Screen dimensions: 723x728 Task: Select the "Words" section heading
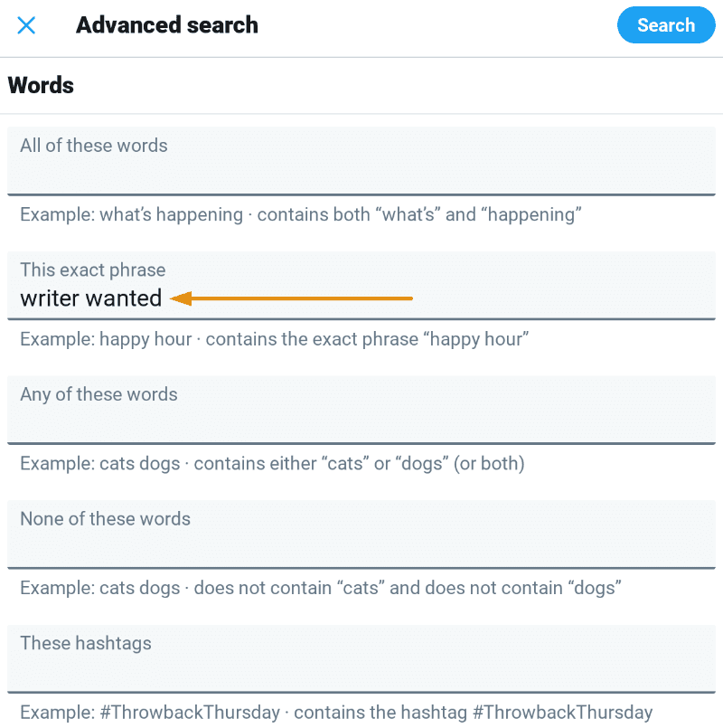tap(41, 86)
